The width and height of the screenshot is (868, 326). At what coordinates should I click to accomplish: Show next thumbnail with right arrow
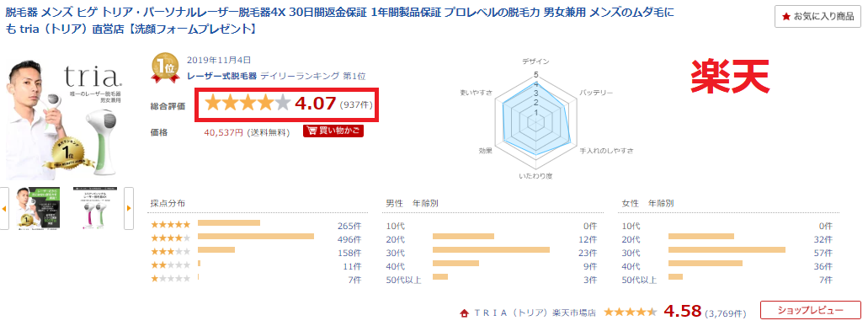point(129,208)
